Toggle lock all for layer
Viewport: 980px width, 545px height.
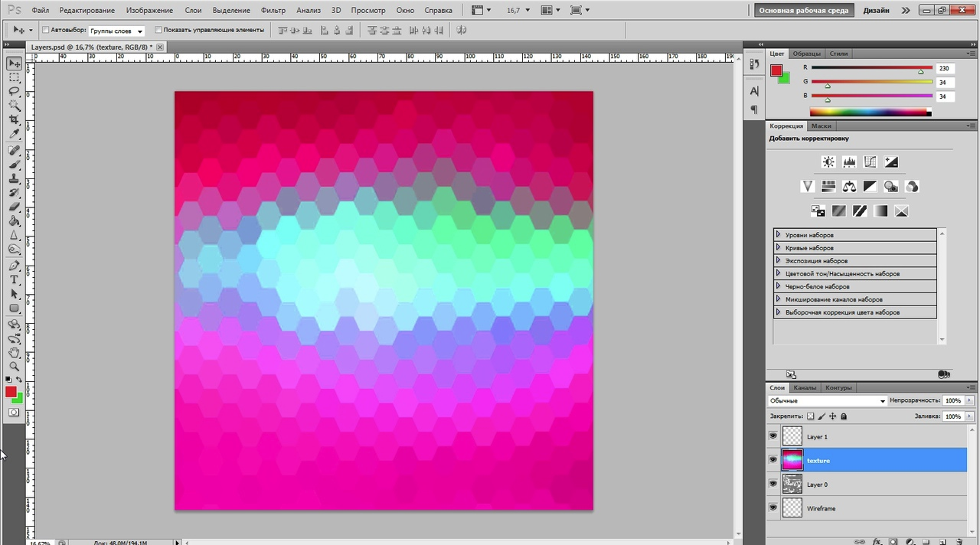[x=844, y=416]
